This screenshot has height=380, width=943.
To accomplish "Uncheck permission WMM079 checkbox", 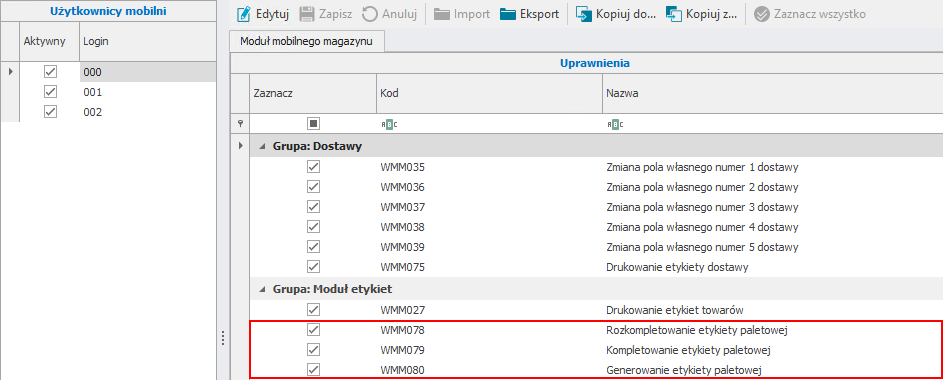I will (x=313, y=349).
